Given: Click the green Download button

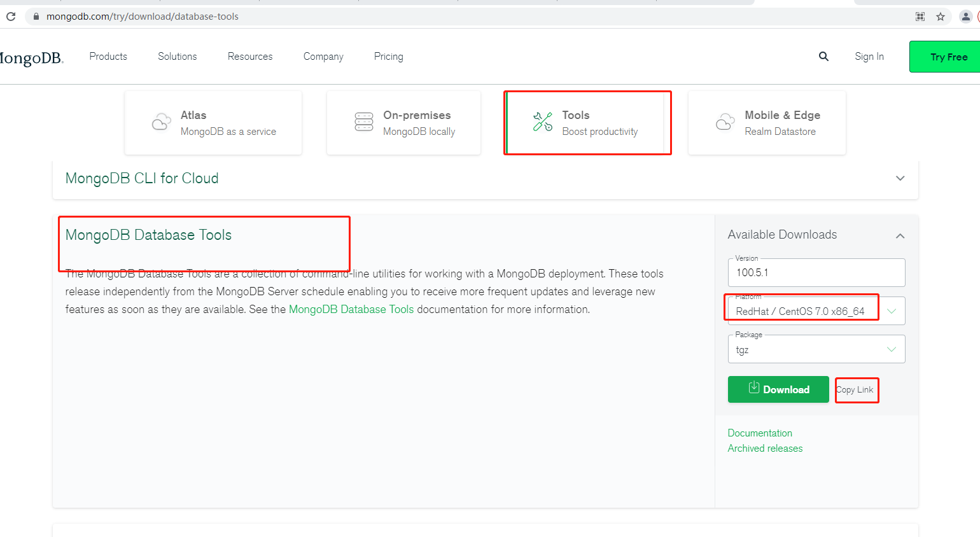Looking at the screenshot, I should [x=778, y=389].
